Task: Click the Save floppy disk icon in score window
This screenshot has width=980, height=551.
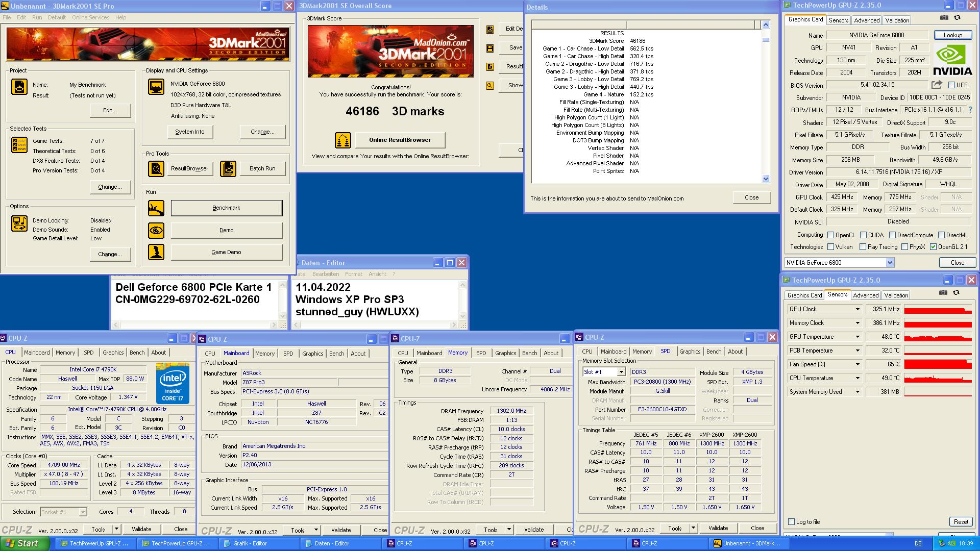Action: (490, 48)
